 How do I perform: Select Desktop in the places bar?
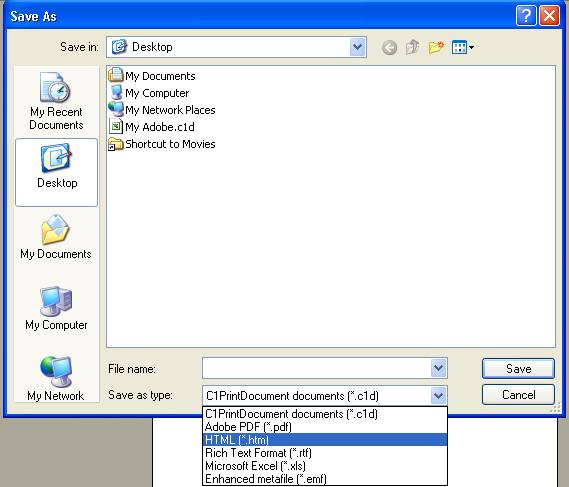57,172
